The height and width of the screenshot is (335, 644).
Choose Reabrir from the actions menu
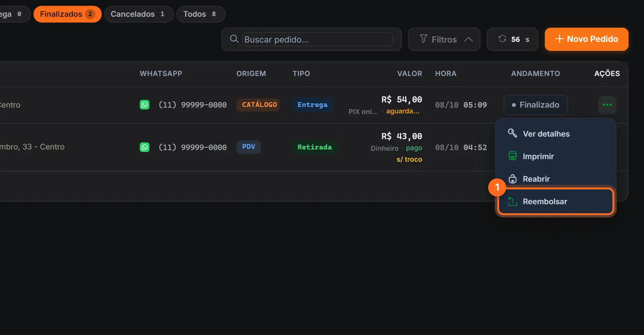pos(556,179)
